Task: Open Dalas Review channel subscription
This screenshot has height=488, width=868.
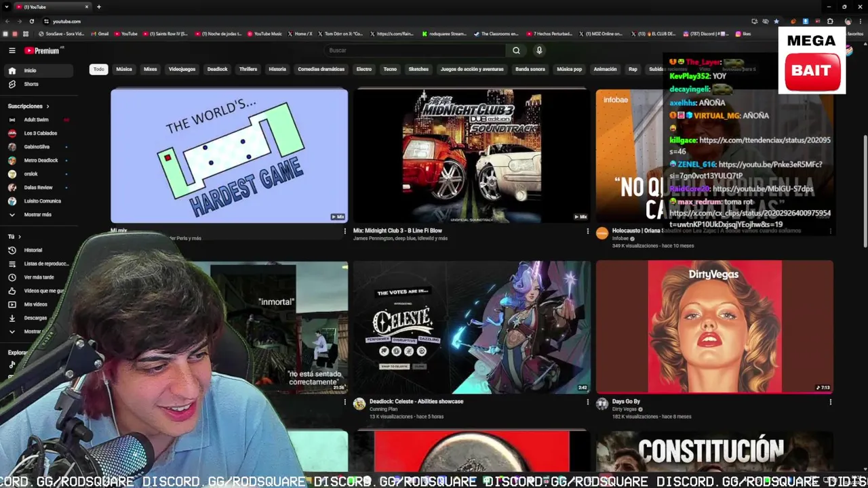Action: click(38, 188)
